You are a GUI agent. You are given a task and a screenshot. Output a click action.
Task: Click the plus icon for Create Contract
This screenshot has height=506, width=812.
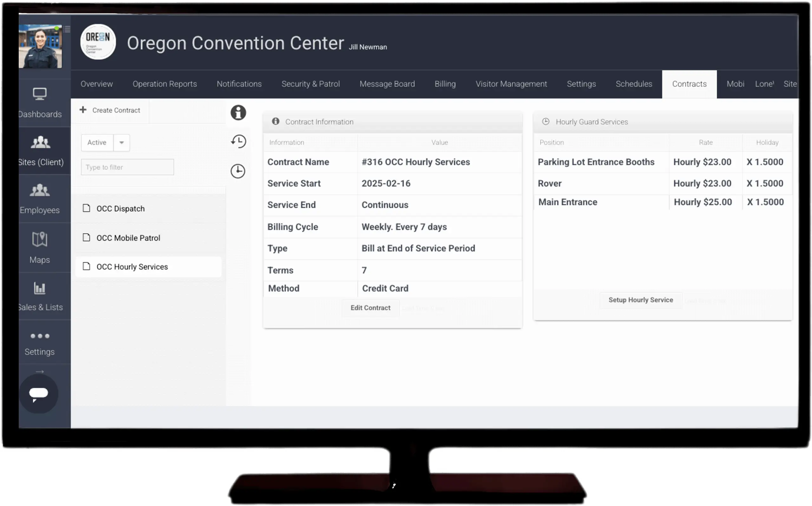(83, 110)
